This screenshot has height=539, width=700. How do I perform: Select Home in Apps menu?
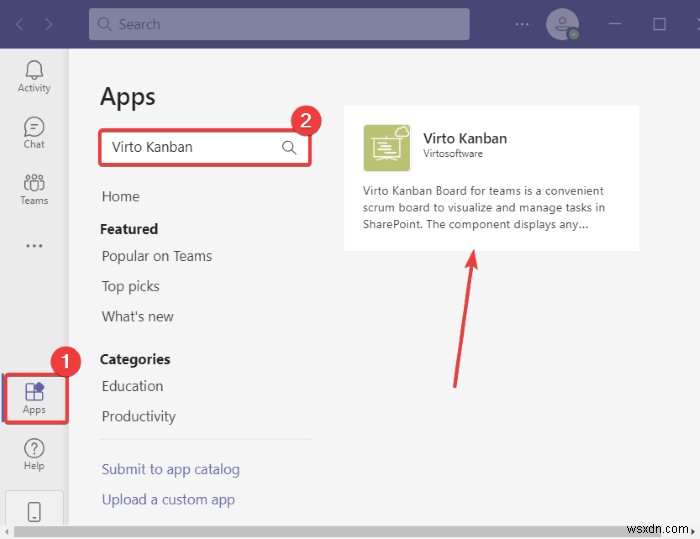coord(121,196)
